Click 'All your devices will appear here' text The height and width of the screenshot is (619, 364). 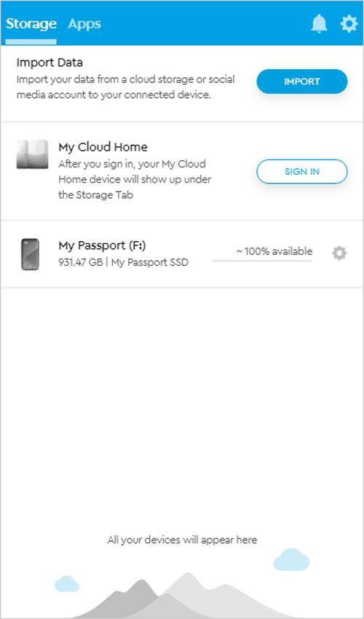[x=182, y=540]
